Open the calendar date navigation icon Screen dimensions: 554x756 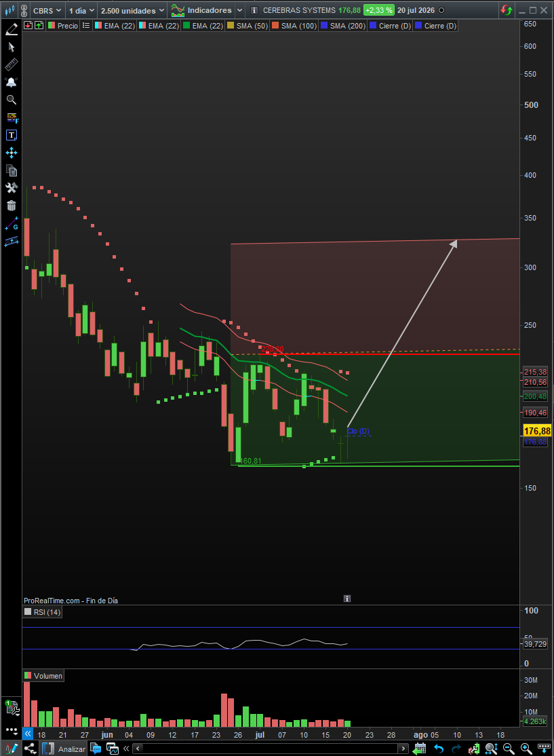(420, 749)
